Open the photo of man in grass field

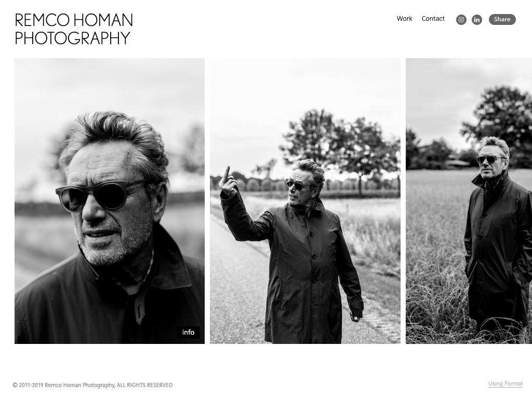coord(469,201)
